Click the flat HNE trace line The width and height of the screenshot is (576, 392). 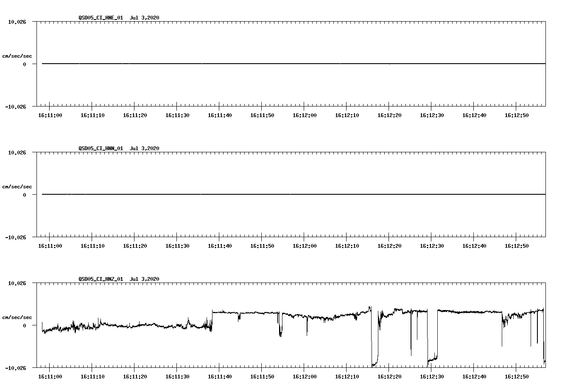click(294, 64)
